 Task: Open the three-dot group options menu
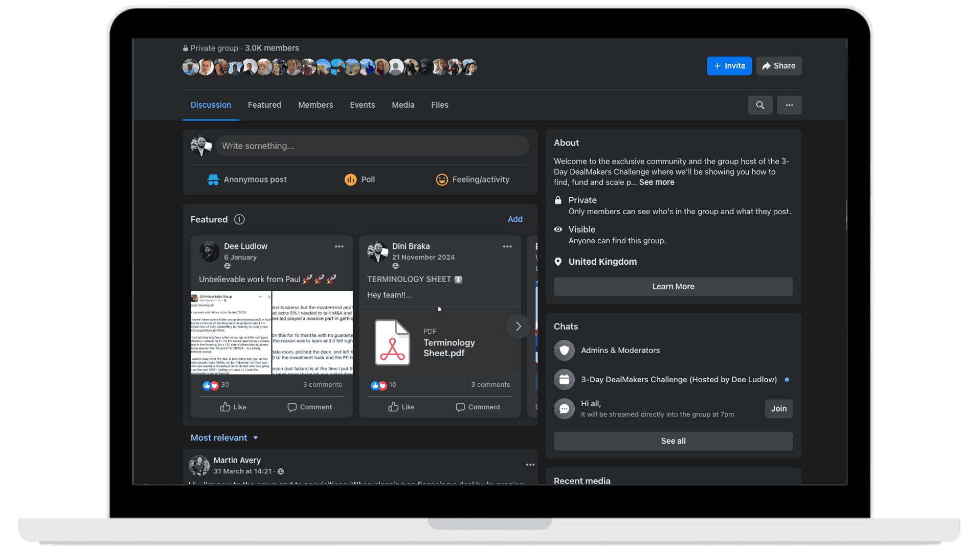(x=789, y=105)
